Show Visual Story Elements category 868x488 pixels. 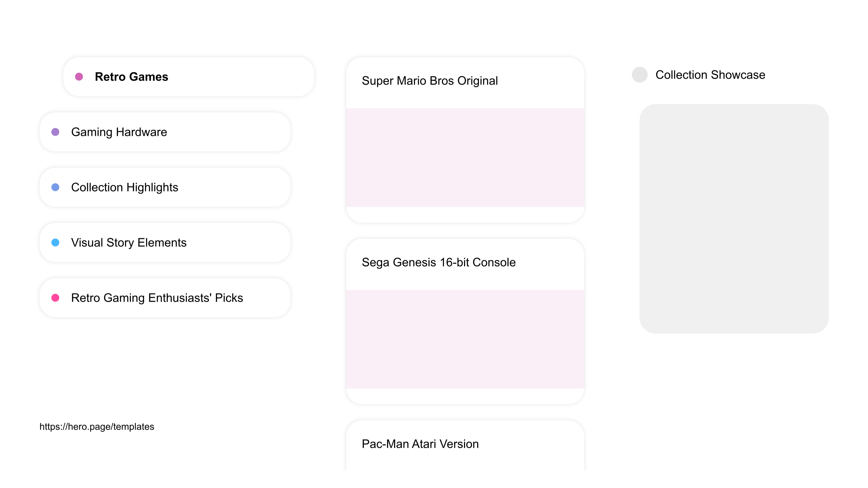(x=165, y=242)
